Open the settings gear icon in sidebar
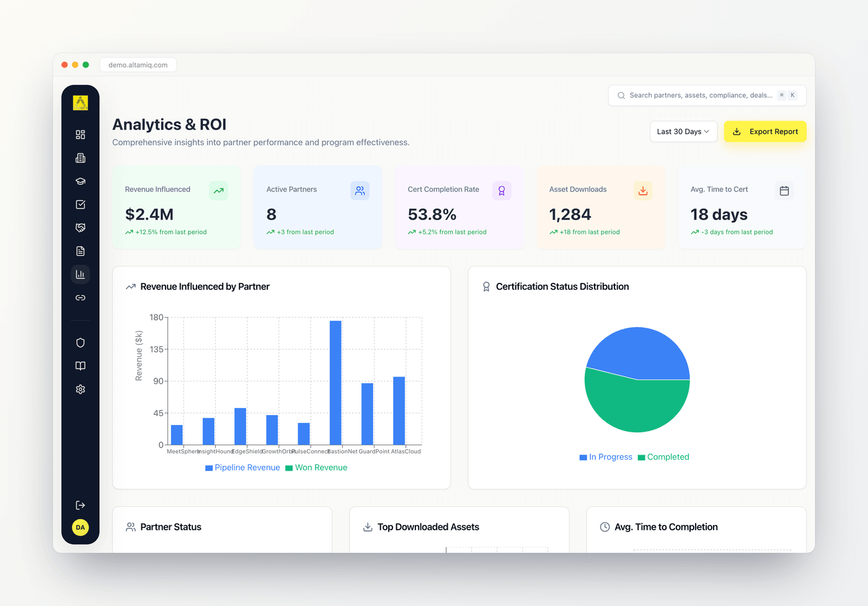Image resolution: width=868 pixels, height=606 pixels. 81,390
